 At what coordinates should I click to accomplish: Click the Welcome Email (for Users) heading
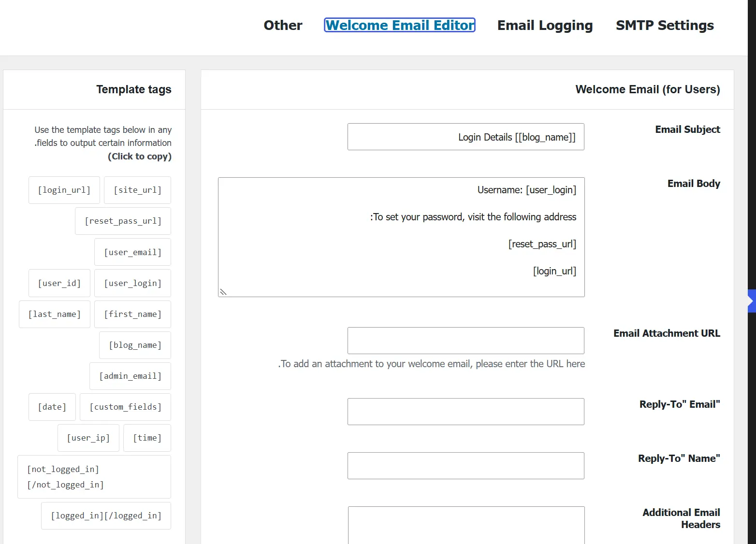(x=648, y=89)
